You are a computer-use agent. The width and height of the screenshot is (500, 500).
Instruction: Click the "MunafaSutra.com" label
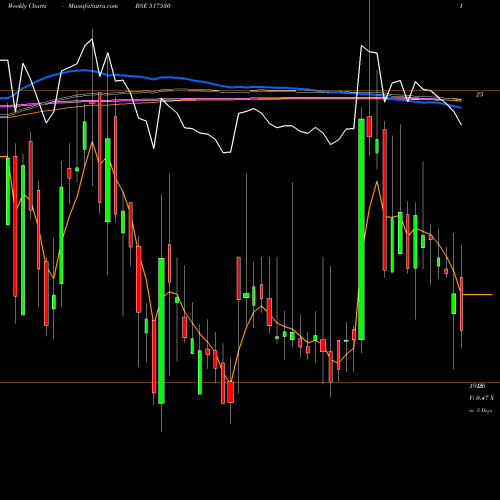(x=93, y=6)
